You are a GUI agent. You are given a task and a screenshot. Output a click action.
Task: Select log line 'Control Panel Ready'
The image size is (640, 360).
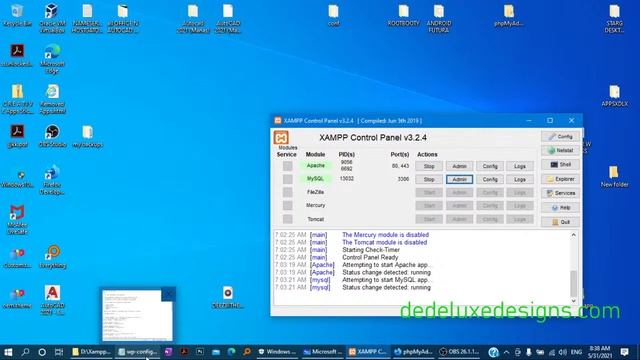point(370,257)
